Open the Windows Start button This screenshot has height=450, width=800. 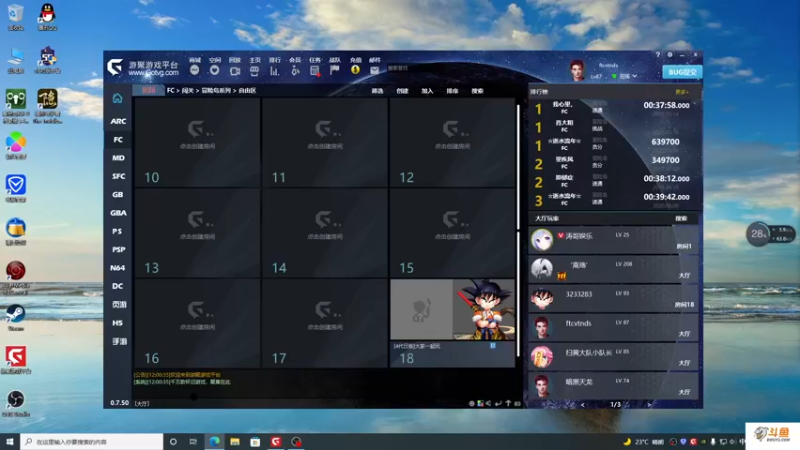(x=10, y=442)
